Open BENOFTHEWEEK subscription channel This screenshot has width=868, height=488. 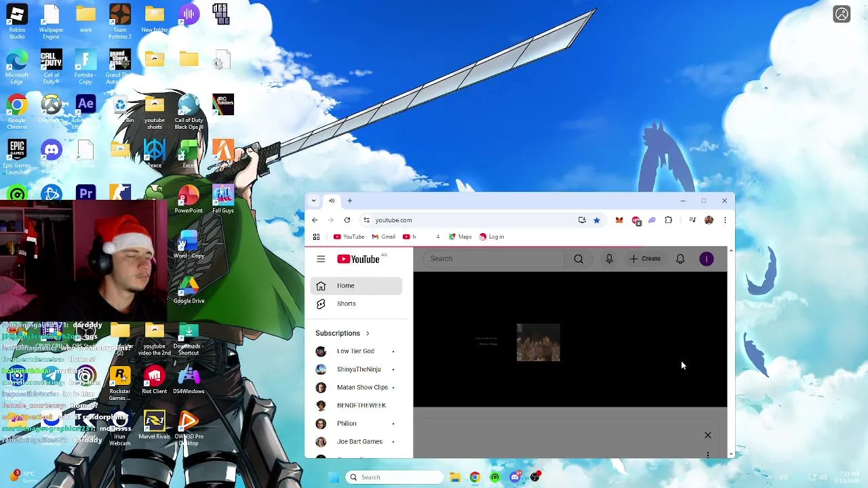pyautogui.click(x=356, y=405)
